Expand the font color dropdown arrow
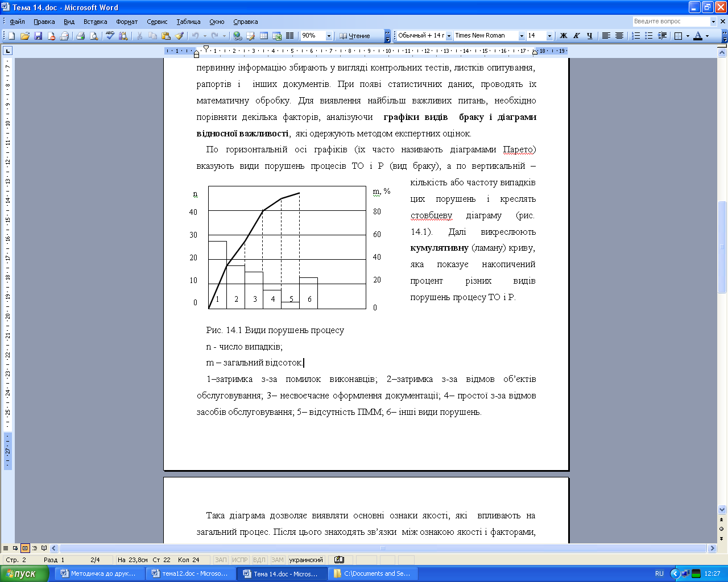This screenshot has width=728, height=582. 708,36
